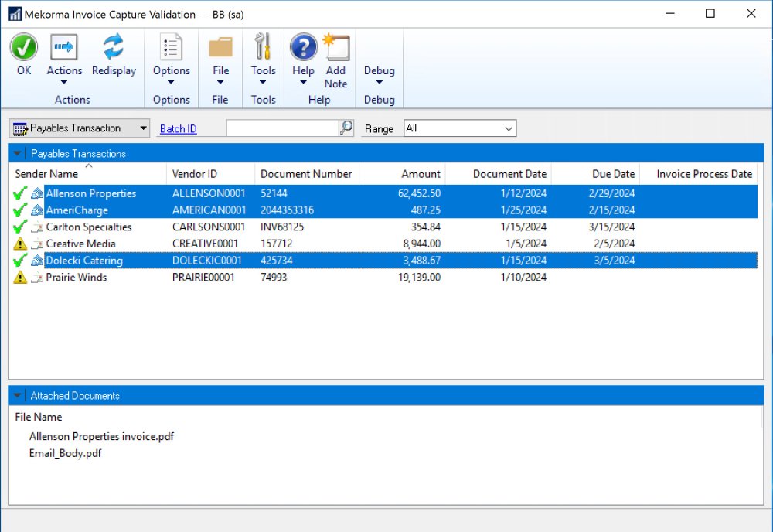
Task: Click the Batch ID link
Action: click(178, 129)
